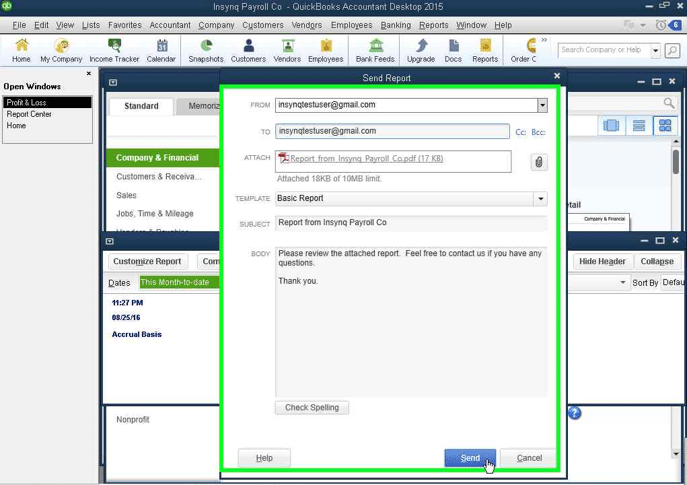The height and width of the screenshot is (485, 687).
Task: Click the Send button
Action: (470, 458)
